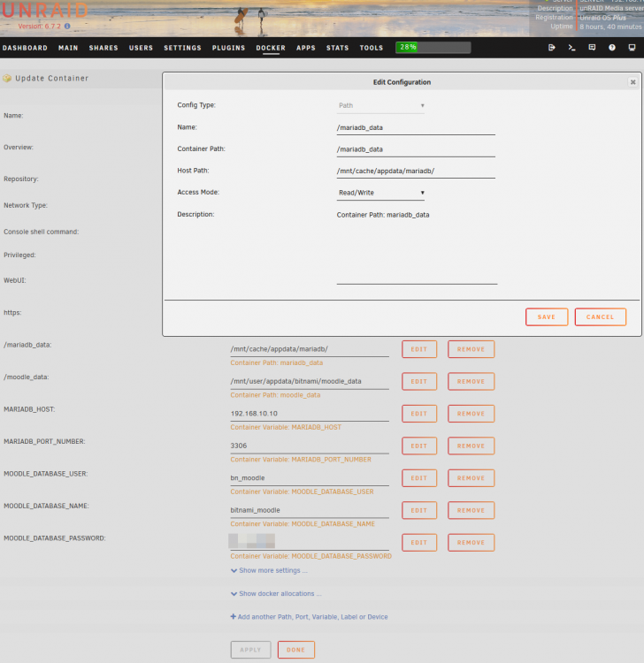This screenshot has height=663, width=644.
Task: Click the MARIADB_PORT_NUMBER value field
Action: click(310, 446)
